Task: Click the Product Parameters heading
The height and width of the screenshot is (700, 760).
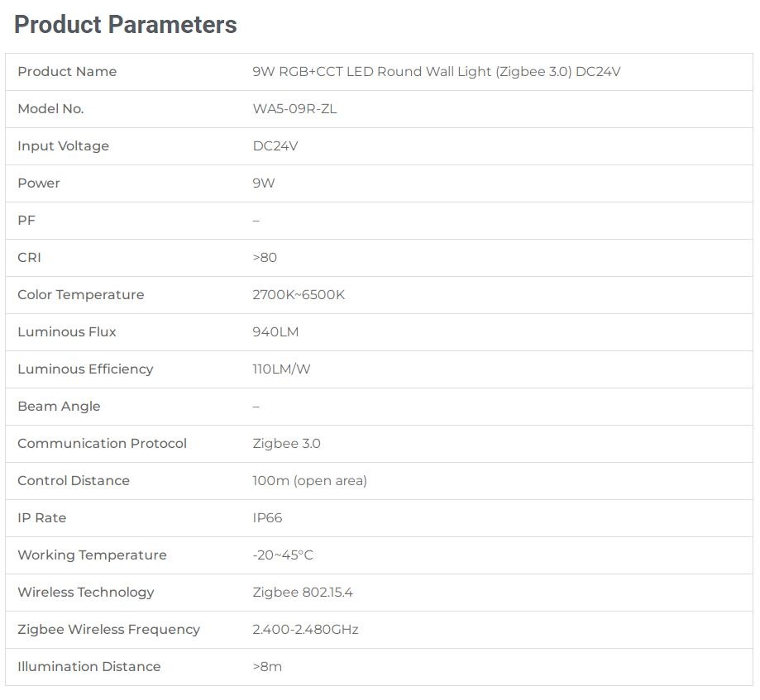Action: click(126, 25)
